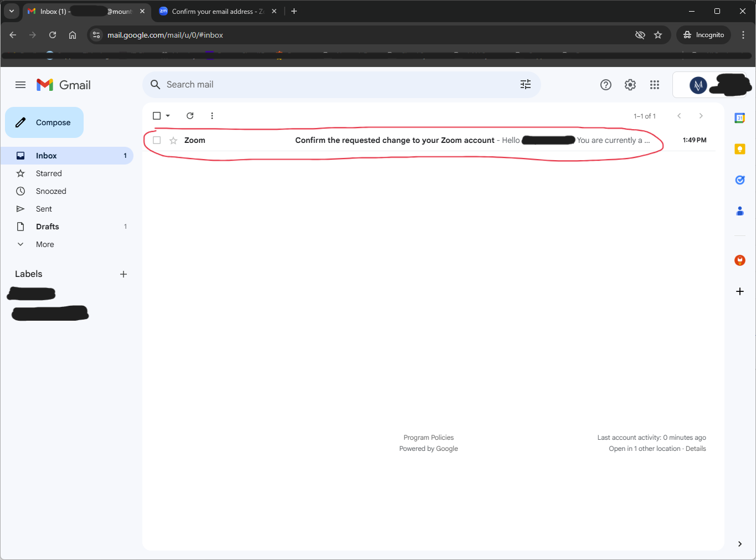Viewport: 756px width, 560px height.
Task: Create a new label with plus icon
Action: 124,274
